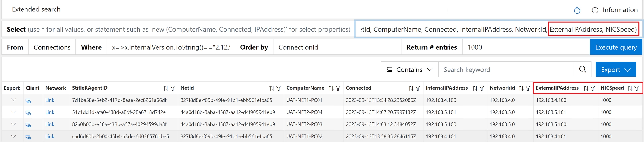Filter the NetId column
This screenshot has width=644, height=142.
click(x=278, y=88)
